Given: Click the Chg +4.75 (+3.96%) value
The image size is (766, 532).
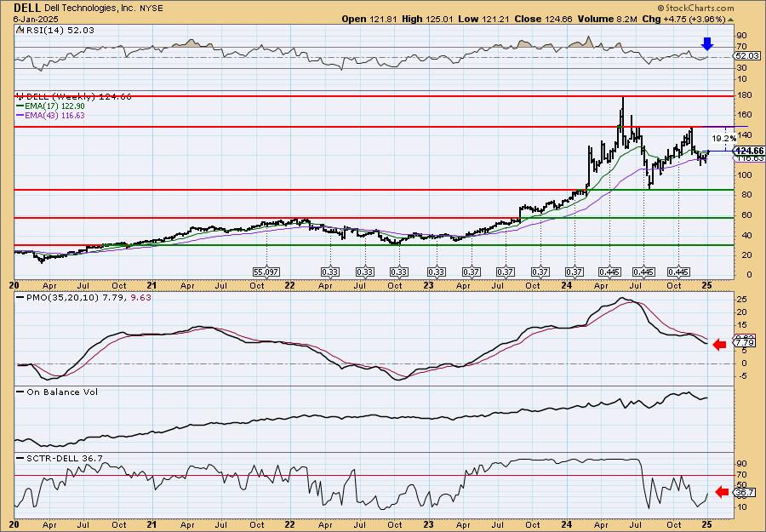Looking at the screenshot, I should 684,19.
